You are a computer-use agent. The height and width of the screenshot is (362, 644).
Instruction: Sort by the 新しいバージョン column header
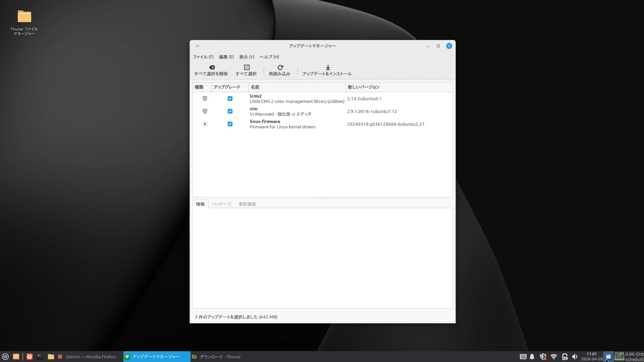399,87
